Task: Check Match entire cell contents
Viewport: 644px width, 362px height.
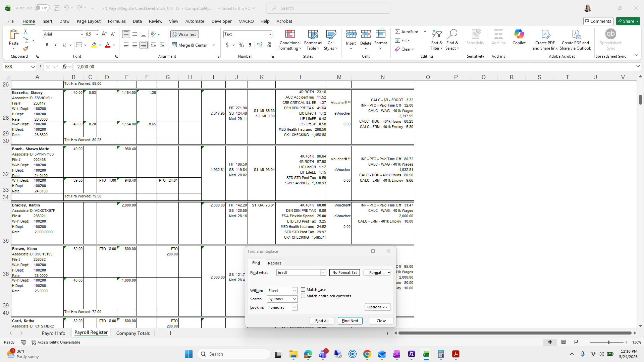Action: [303, 296]
